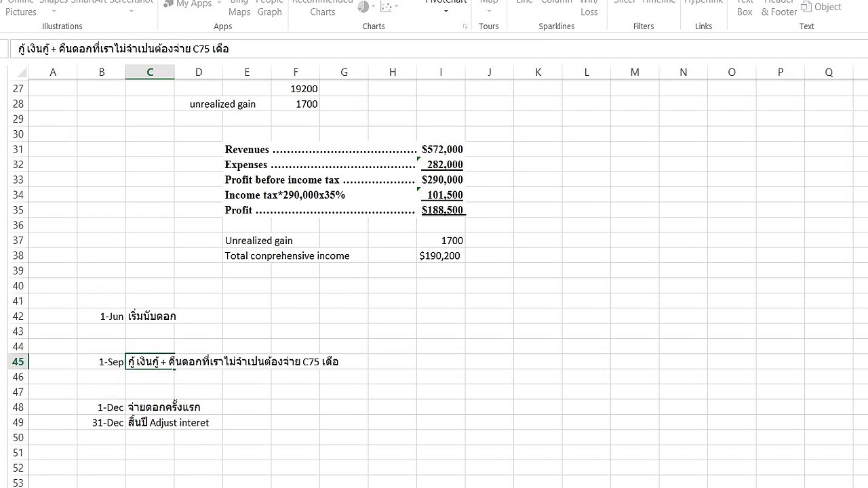Open the Scatter chart insert gallery

pyautogui.click(x=386, y=6)
